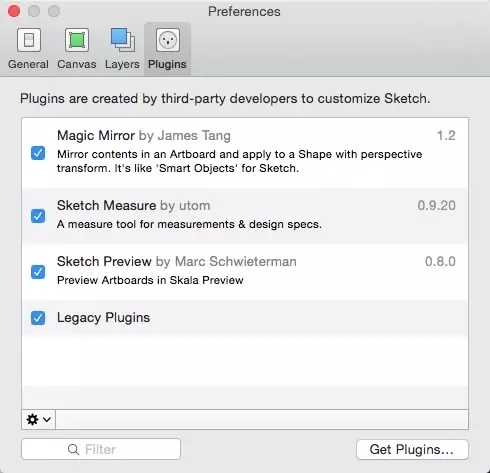490x473 pixels.
Task: Click the Sketch Measure version 0.9.20
Action: pos(437,205)
